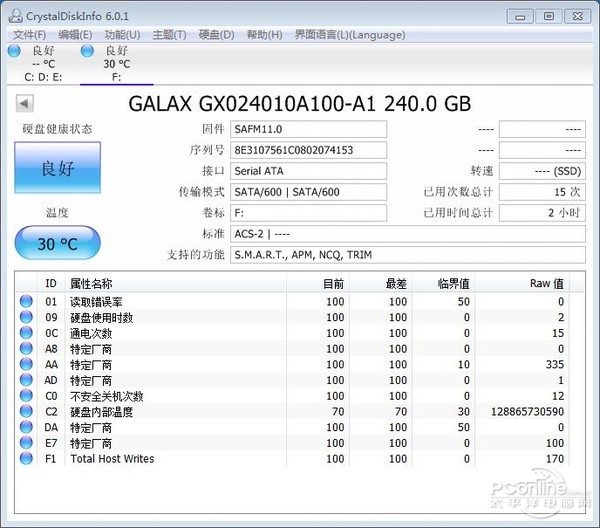Click raw value 335 in row AA
Screen dimensions: 600x528
pyautogui.click(x=555, y=365)
